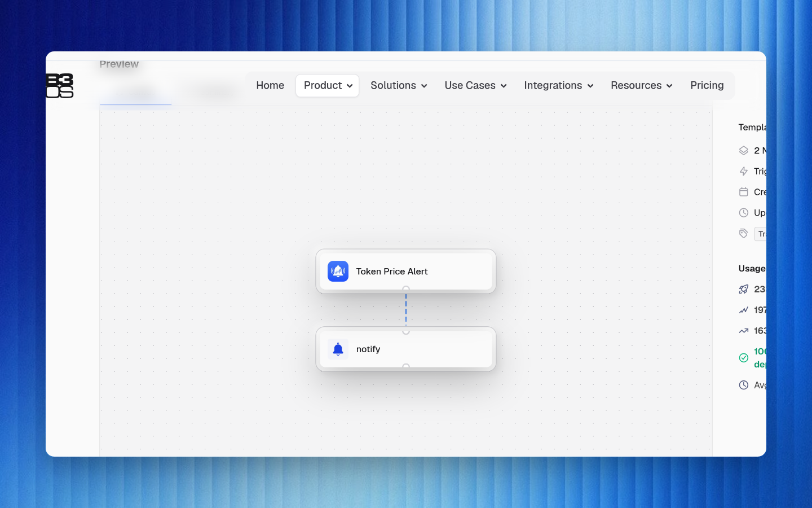Click the B3OS logo
The image size is (812, 508).
[60, 86]
